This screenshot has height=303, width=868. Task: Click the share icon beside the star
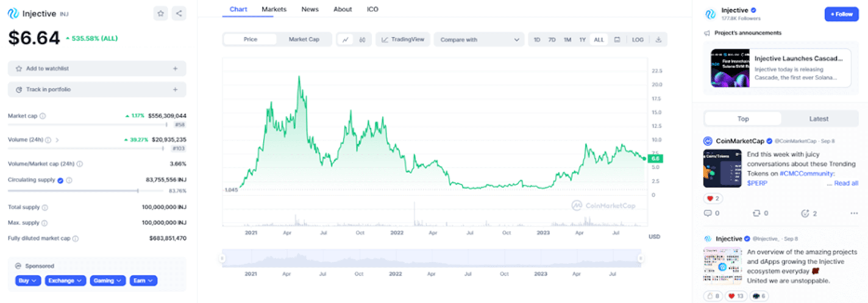pos(179,14)
